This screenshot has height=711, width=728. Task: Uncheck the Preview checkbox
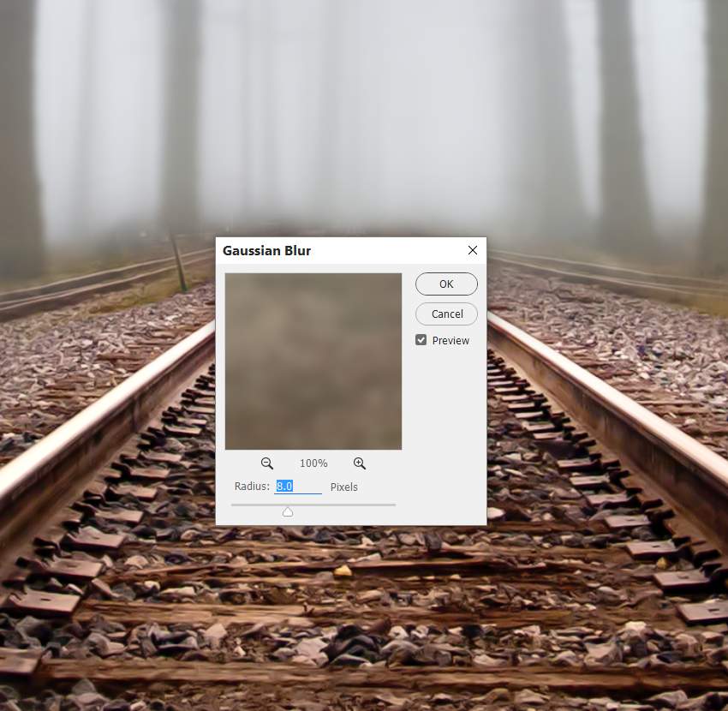[421, 340]
